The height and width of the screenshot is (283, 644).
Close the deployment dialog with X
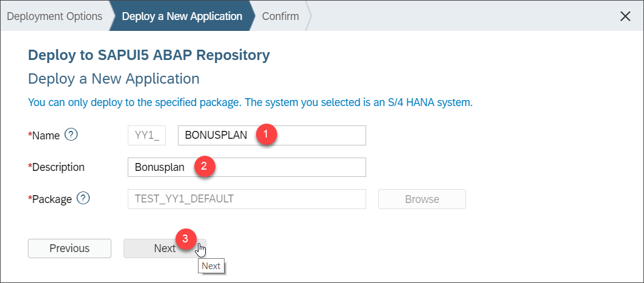coord(625,16)
